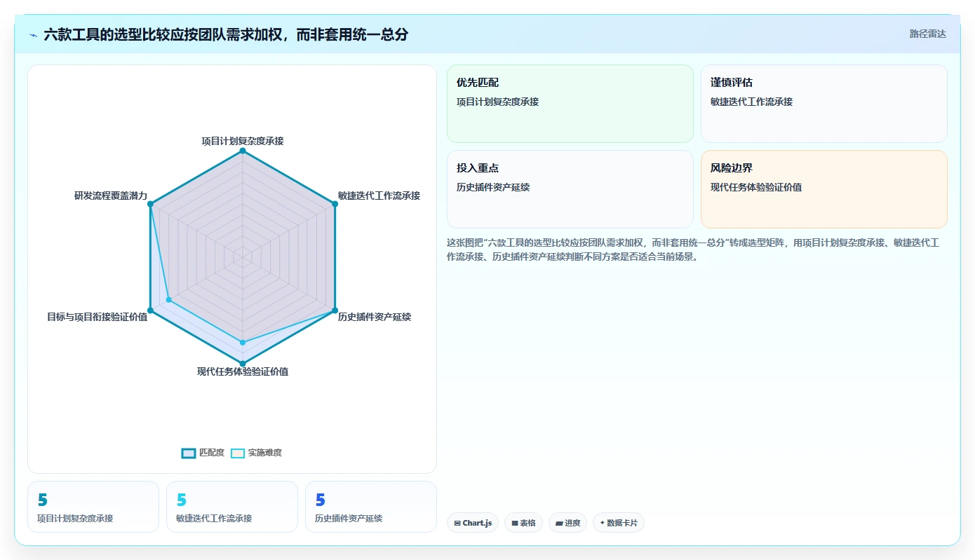Click the 路径雷达 label in header
975x560 pixels.
(x=927, y=34)
